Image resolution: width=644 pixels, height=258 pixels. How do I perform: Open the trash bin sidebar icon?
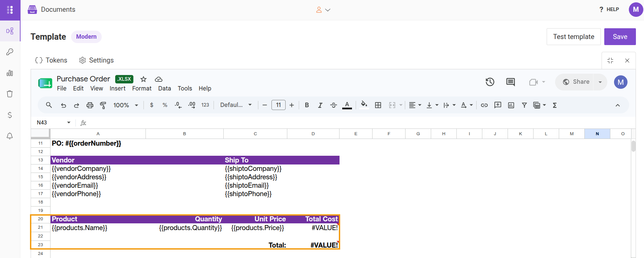click(10, 94)
